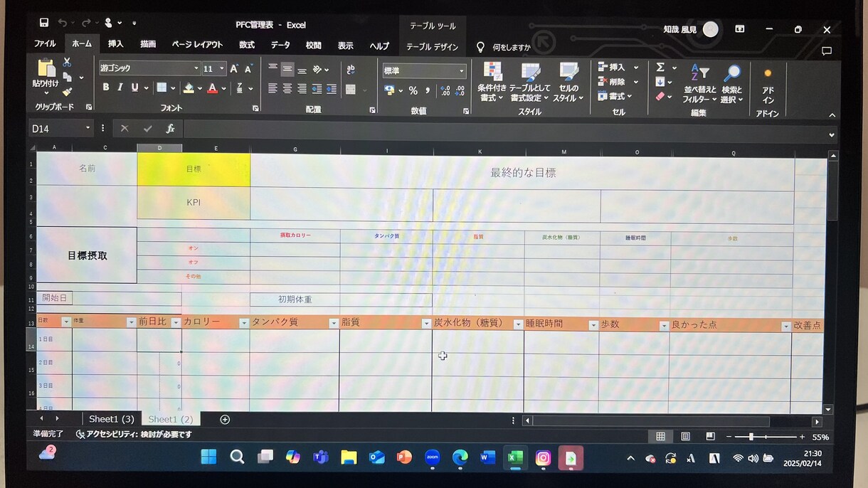This screenshot has width=868, height=488.
Task: Switch to the 挿入 (Insert) ribbon tab
Action: [115, 44]
